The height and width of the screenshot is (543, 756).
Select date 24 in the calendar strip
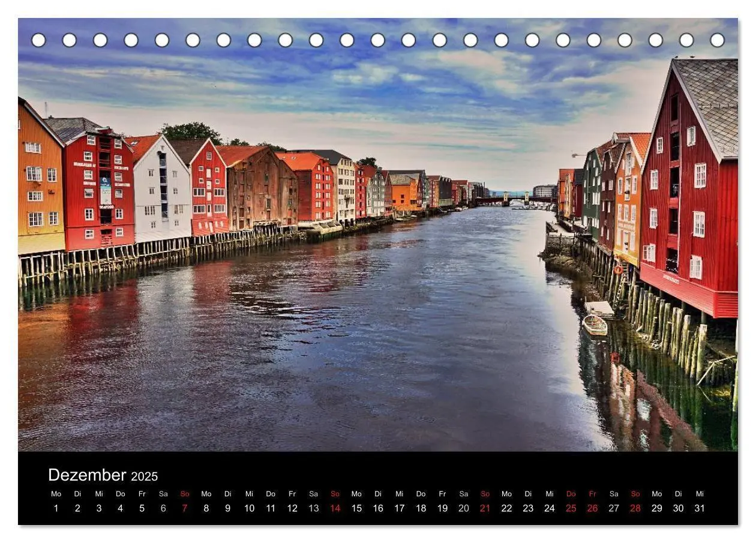coord(550,508)
